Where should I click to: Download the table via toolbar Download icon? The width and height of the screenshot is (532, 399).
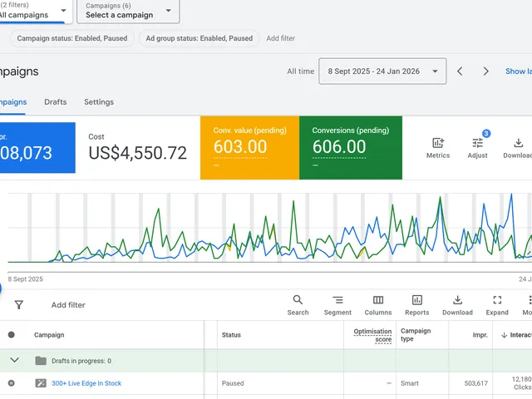point(457,299)
